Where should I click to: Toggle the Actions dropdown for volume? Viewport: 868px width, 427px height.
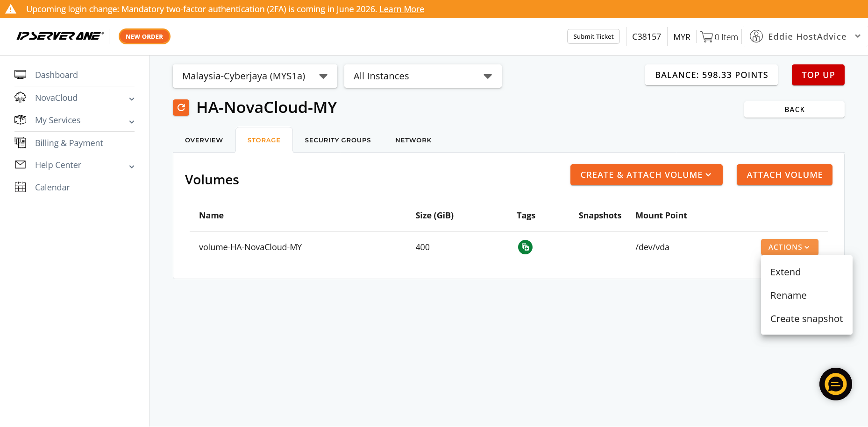point(790,247)
